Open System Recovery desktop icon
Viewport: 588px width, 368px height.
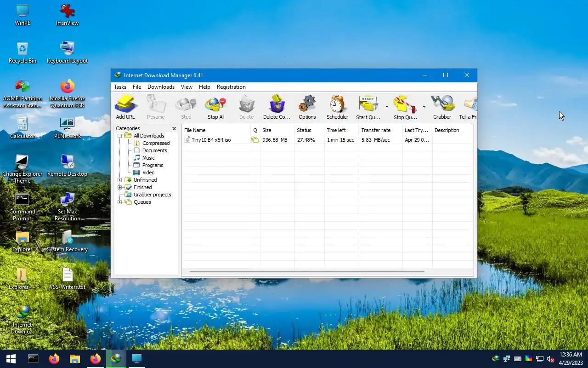pyautogui.click(x=67, y=241)
